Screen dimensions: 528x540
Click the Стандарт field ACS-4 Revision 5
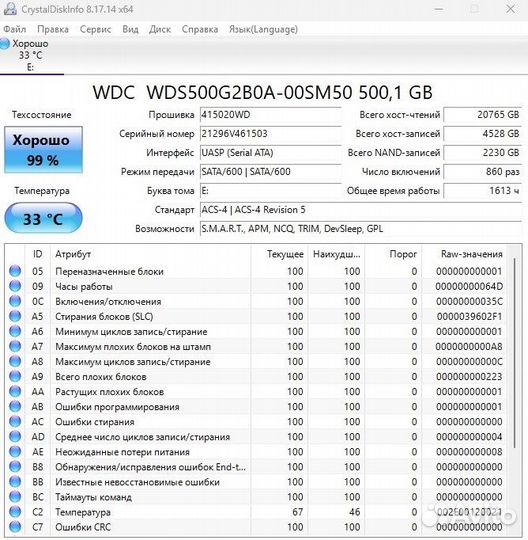(361, 210)
